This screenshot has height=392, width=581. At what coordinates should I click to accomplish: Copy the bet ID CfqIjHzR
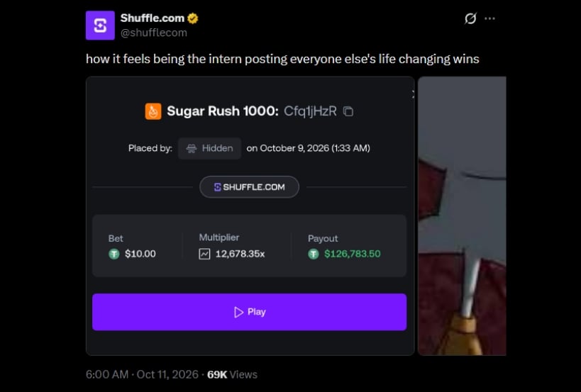tap(348, 111)
